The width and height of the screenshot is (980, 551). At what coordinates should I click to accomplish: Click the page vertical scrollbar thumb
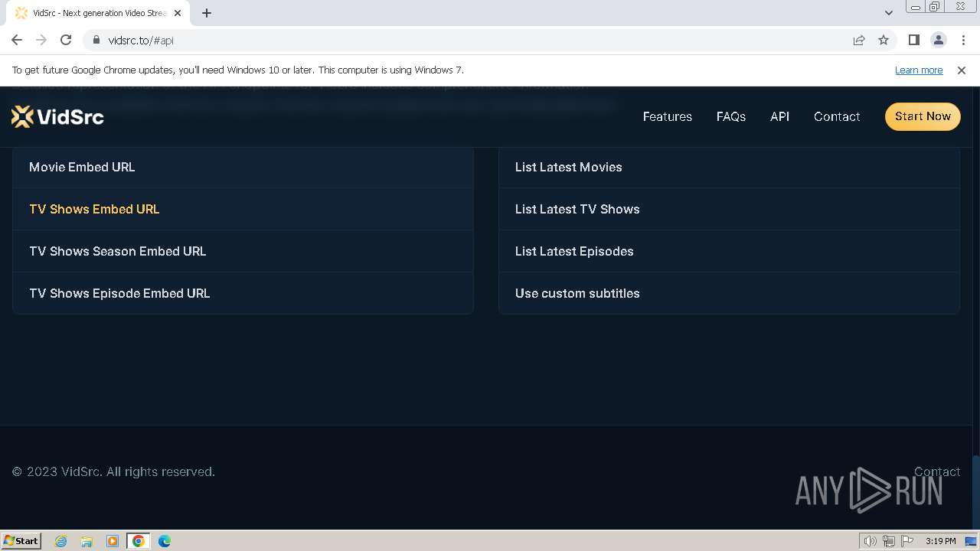975,492
